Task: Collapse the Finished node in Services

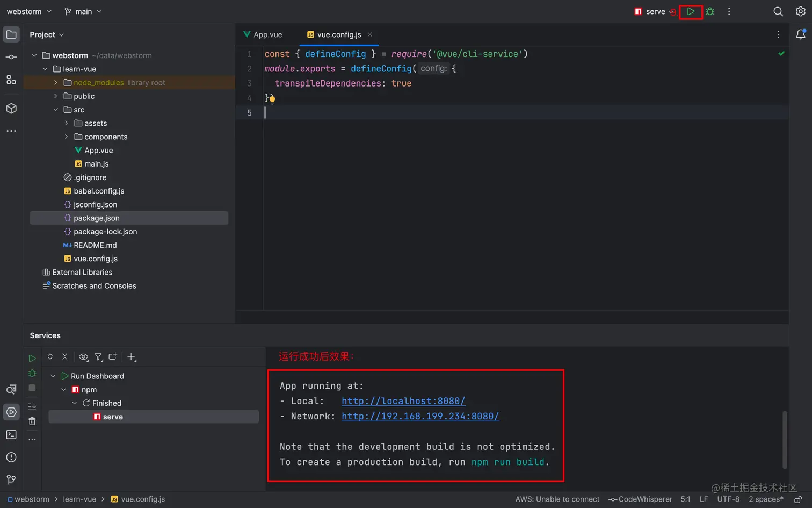Action: point(75,403)
